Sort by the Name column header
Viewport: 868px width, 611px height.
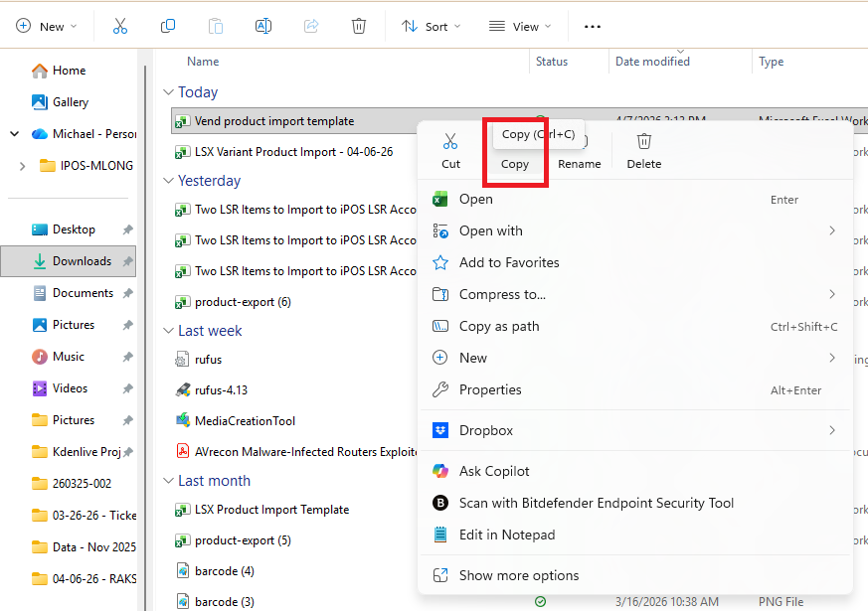click(203, 62)
